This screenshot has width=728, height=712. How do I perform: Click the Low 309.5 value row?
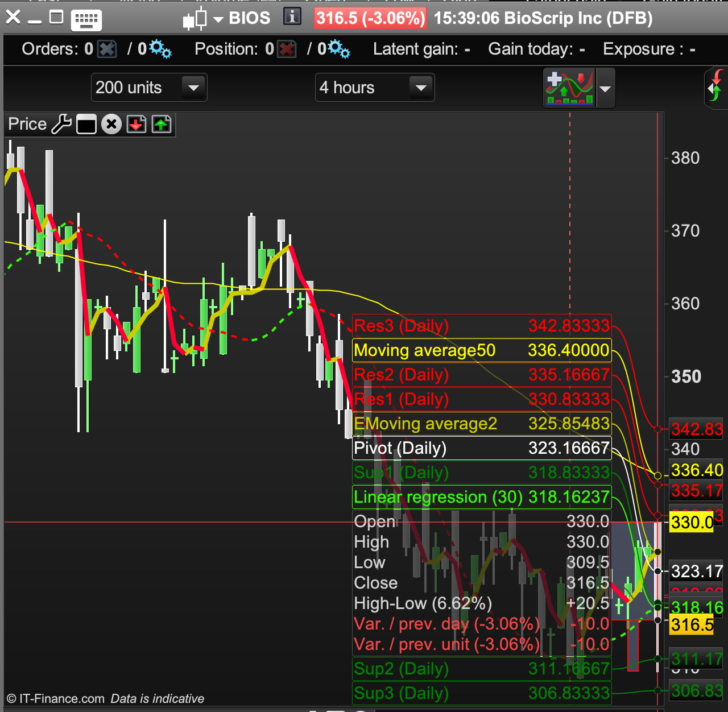click(482, 562)
